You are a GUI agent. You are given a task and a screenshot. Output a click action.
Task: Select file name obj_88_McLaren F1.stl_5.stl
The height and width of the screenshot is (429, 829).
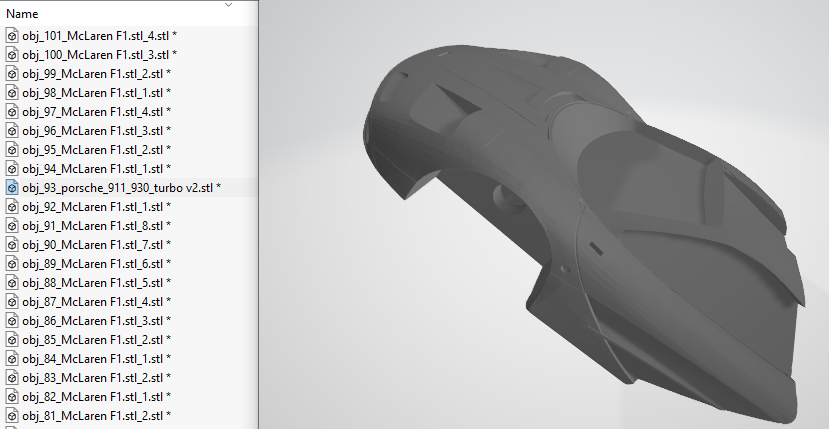pos(97,284)
